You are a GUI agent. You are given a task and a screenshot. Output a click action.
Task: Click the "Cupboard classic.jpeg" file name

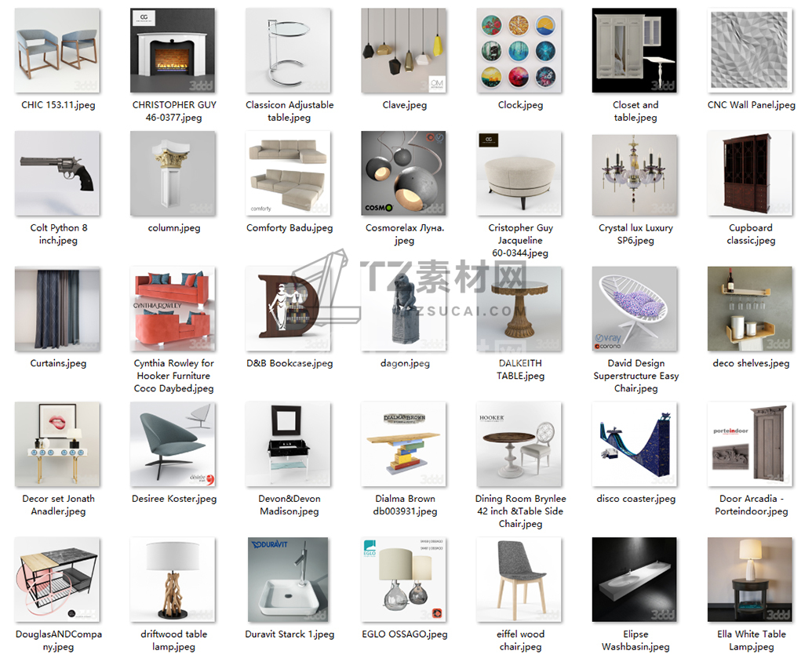[751, 234]
